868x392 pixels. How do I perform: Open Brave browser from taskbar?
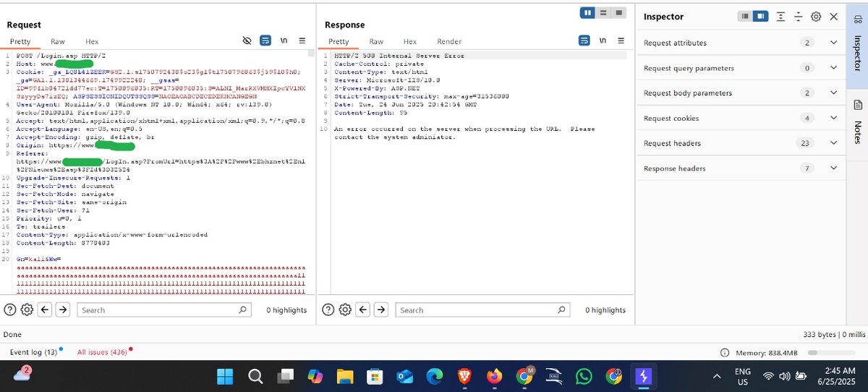coord(464,376)
